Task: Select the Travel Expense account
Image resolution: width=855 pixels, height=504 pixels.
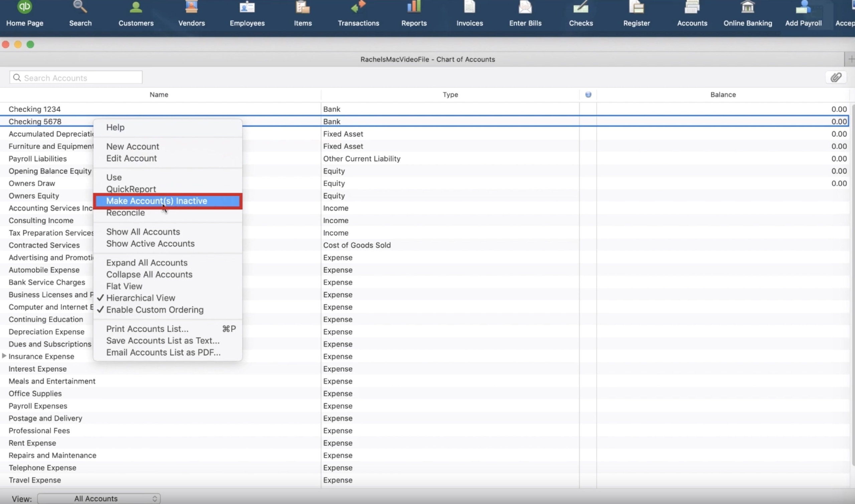Action: [424, 480]
